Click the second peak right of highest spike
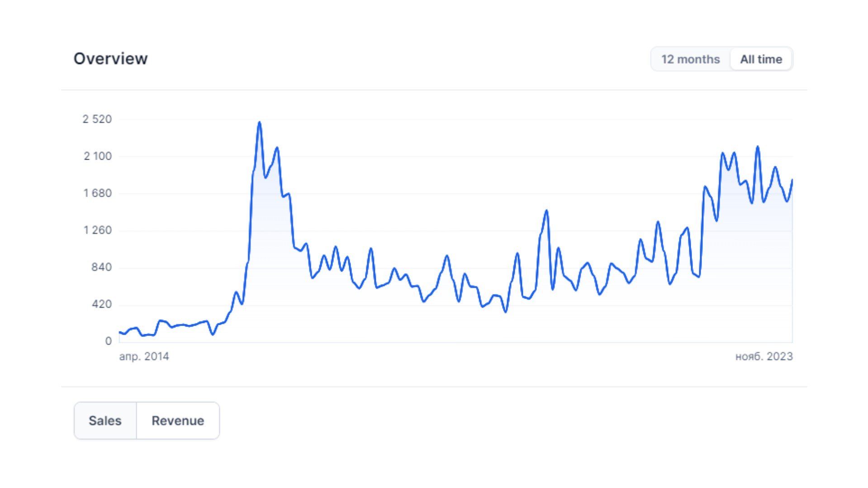 tap(277, 148)
